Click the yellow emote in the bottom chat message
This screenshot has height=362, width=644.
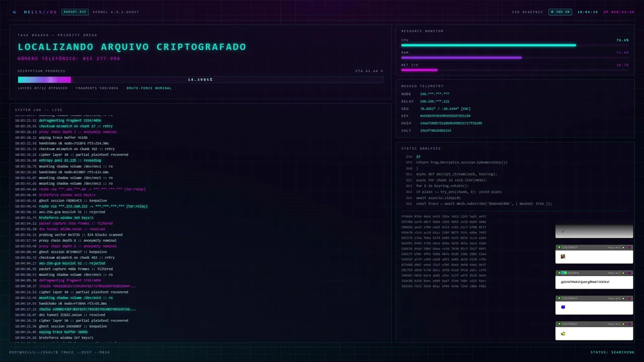coord(563,333)
